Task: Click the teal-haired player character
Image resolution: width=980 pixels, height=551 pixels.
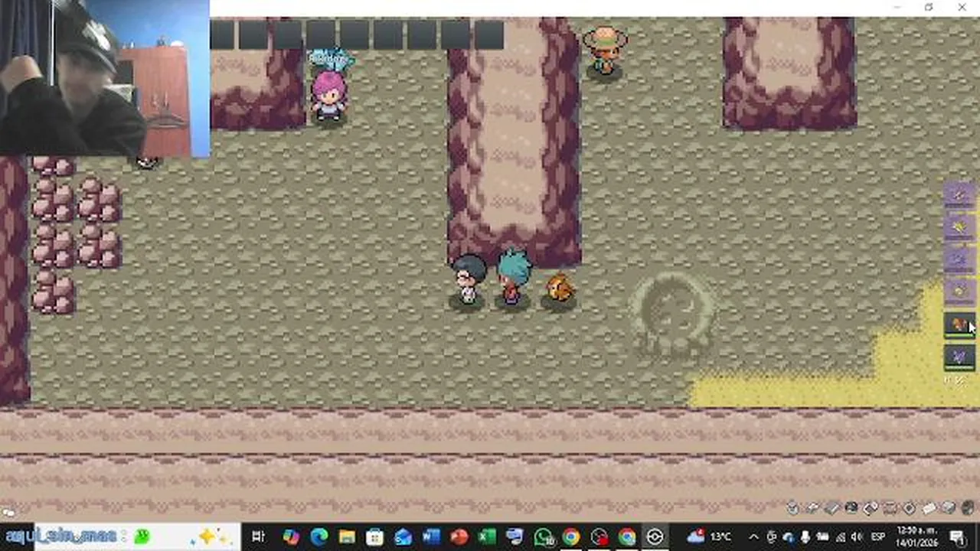Action: click(x=512, y=277)
